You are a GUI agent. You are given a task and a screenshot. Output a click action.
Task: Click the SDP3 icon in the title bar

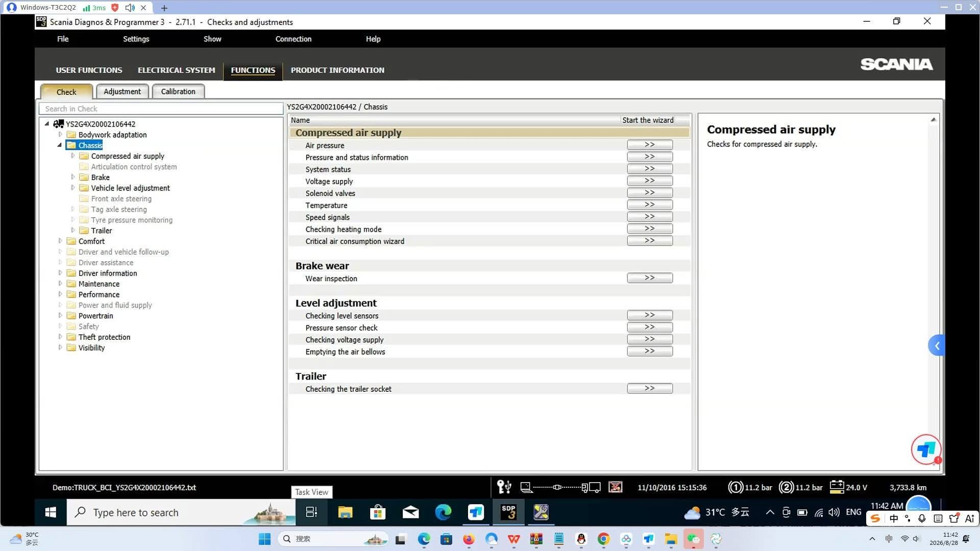[x=41, y=21]
